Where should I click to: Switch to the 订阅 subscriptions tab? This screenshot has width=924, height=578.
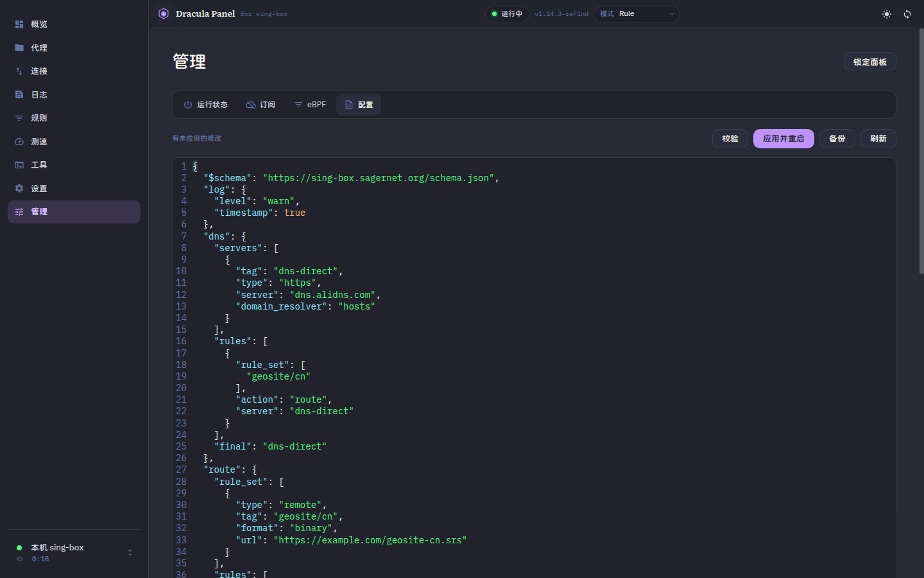(x=261, y=105)
